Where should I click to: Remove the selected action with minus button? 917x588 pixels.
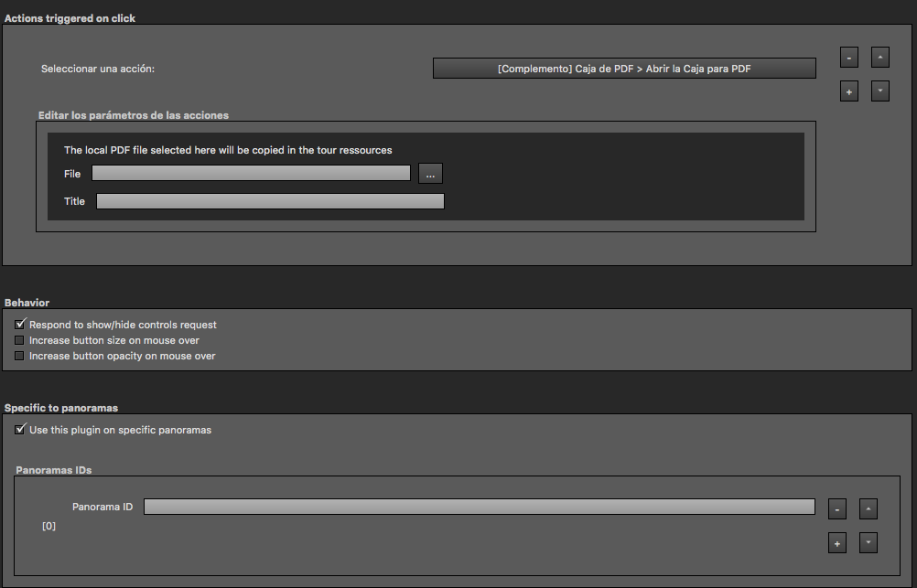pos(848,58)
